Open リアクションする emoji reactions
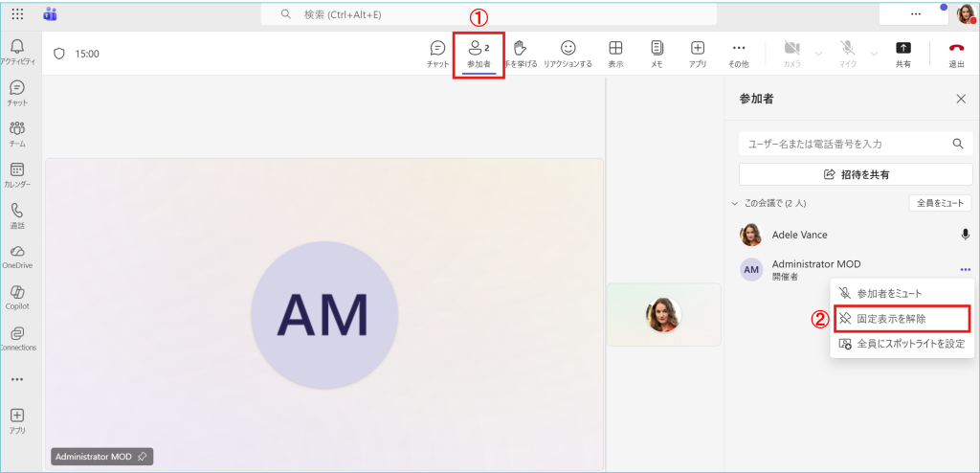 [x=568, y=53]
